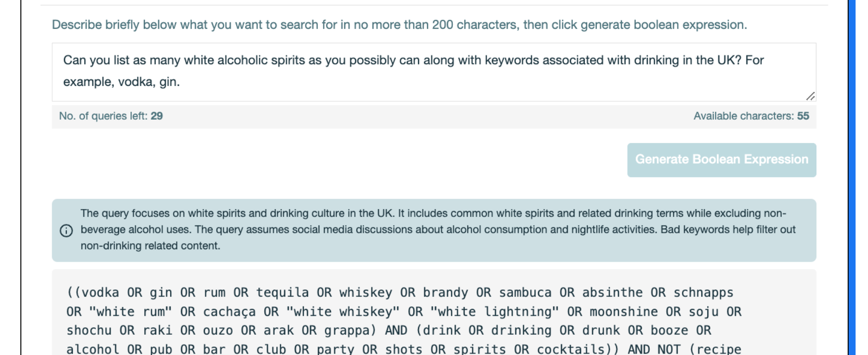Image resolution: width=868 pixels, height=355 pixels.
Task: Click the Generate Boolean Expression button
Action: [x=721, y=160]
